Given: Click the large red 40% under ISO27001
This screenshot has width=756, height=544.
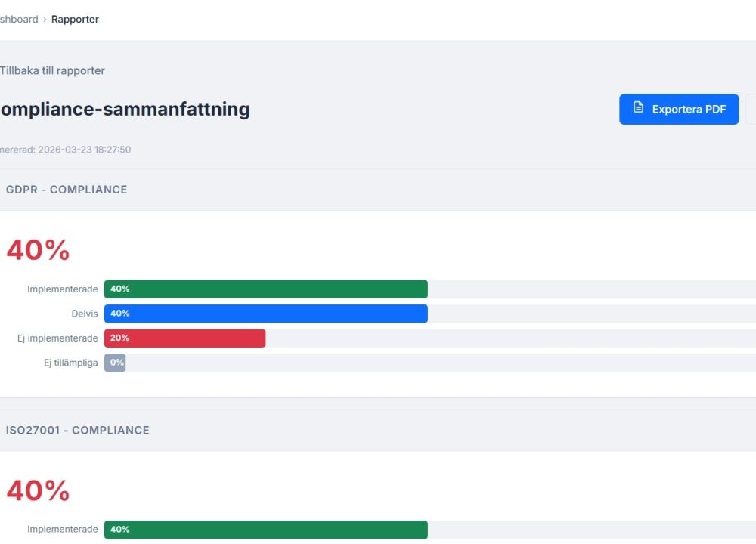Looking at the screenshot, I should click(x=38, y=490).
